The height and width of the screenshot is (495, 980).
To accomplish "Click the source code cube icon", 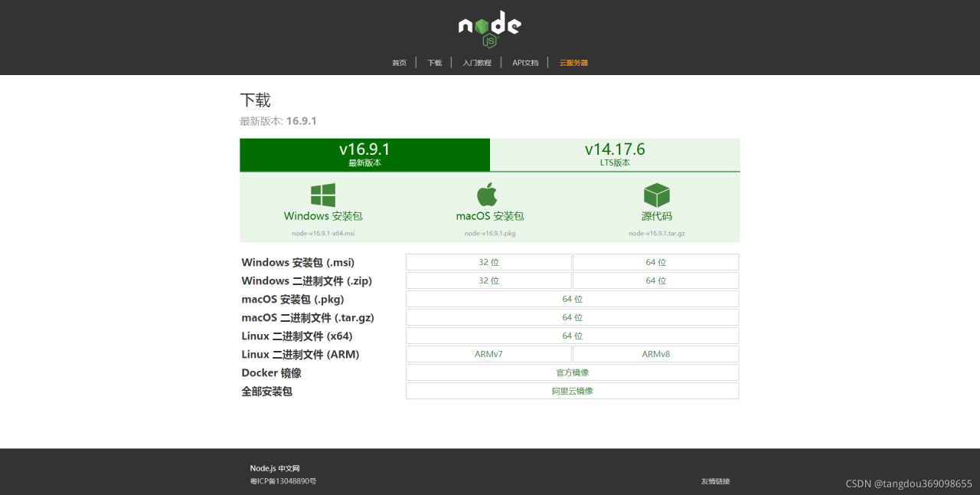I will click(657, 195).
